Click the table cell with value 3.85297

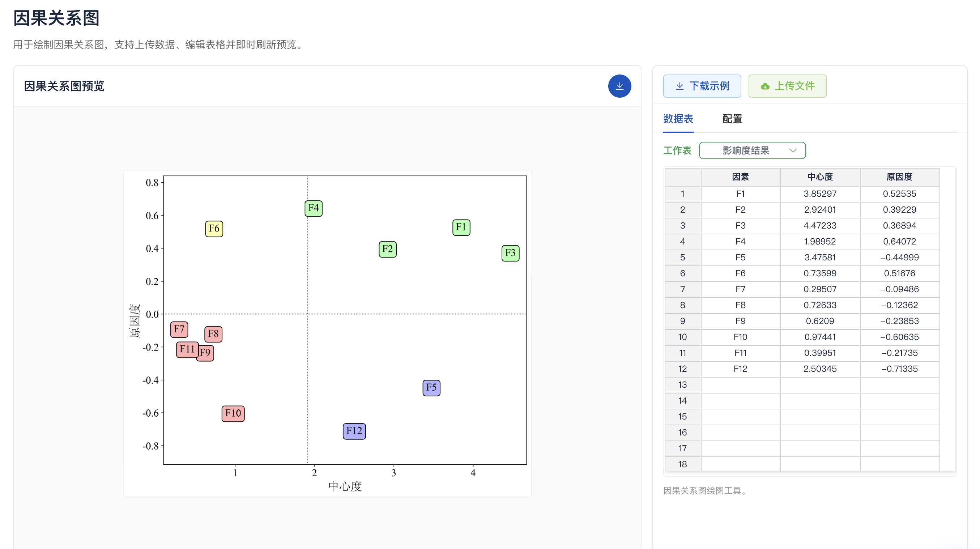(820, 193)
